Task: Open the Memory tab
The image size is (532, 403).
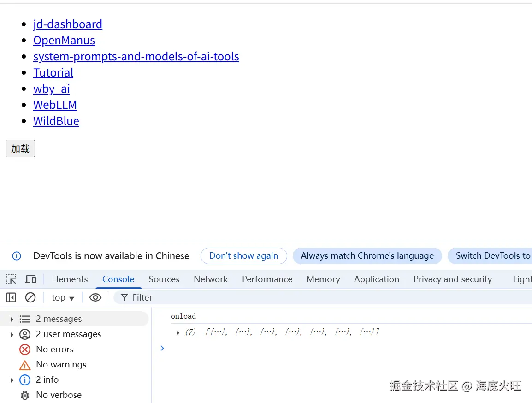Action: (323, 279)
